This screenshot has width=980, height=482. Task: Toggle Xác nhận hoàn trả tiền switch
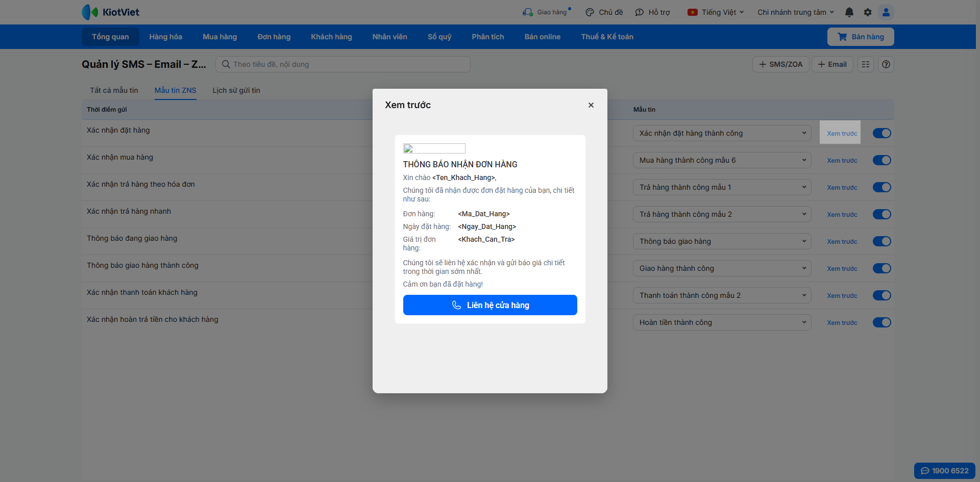(x=882, y=322)
